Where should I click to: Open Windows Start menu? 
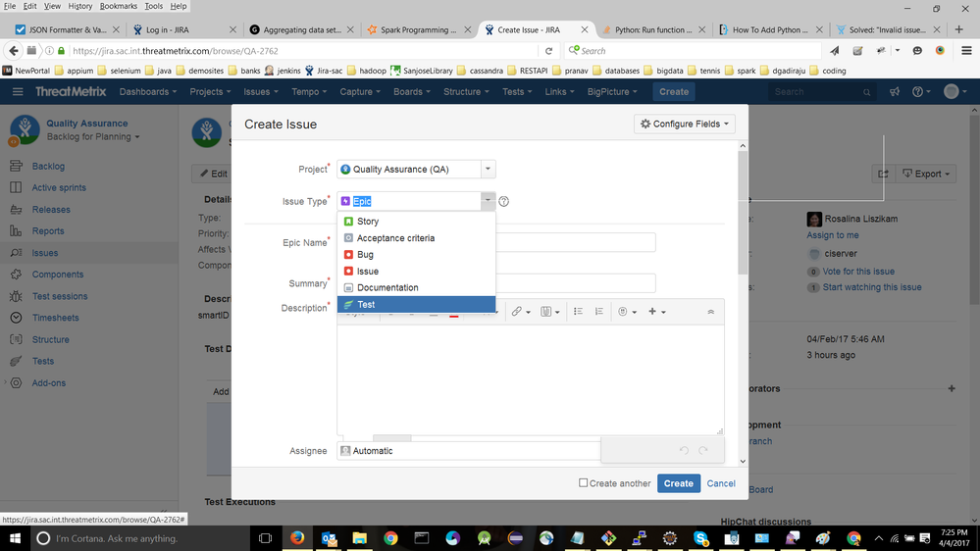15,538
